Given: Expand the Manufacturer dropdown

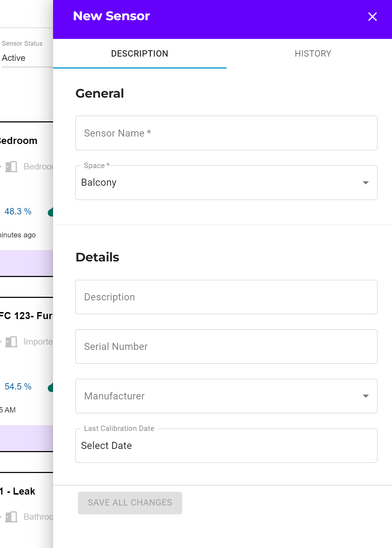Looking at the screenshot, I should (226, 396).
